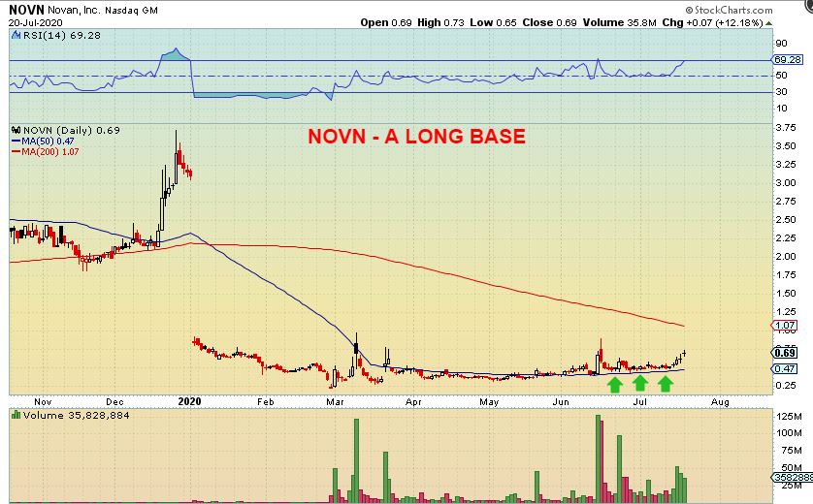Click the MA(50) 0.47 legend entry
The height and width of the screenshot is (504, 813).
[48, 142]
